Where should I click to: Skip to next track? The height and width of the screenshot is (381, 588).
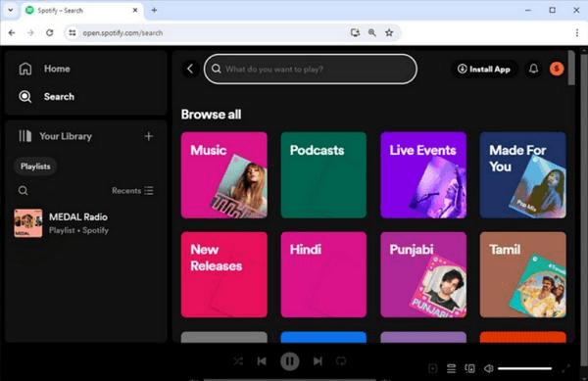318,361
